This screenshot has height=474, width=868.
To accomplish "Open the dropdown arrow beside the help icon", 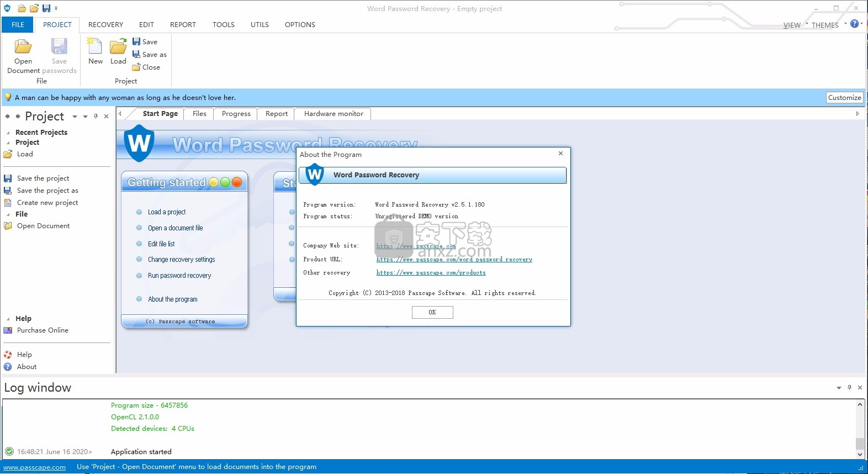I will 861,24.
